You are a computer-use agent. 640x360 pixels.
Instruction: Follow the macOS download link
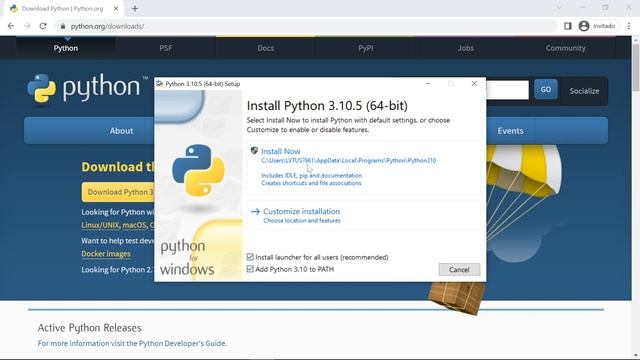(134, 225)
